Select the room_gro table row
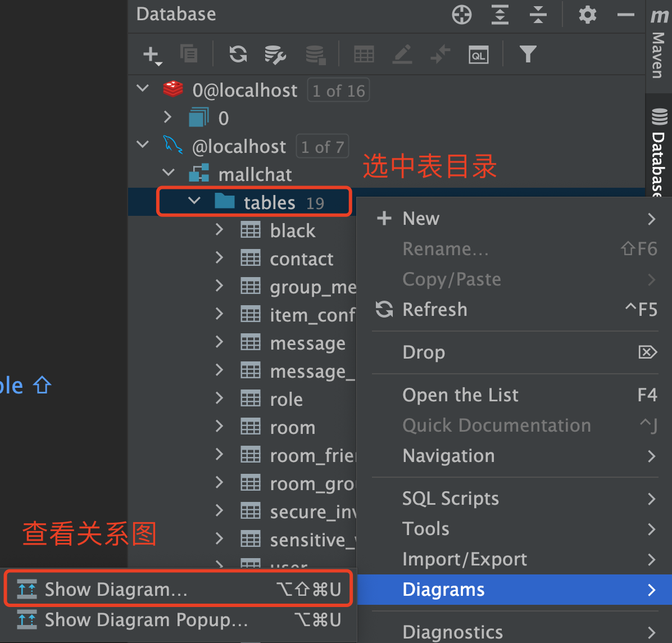Image resolution: width=672 pixels, height=643 pixels. pos(242,483)
